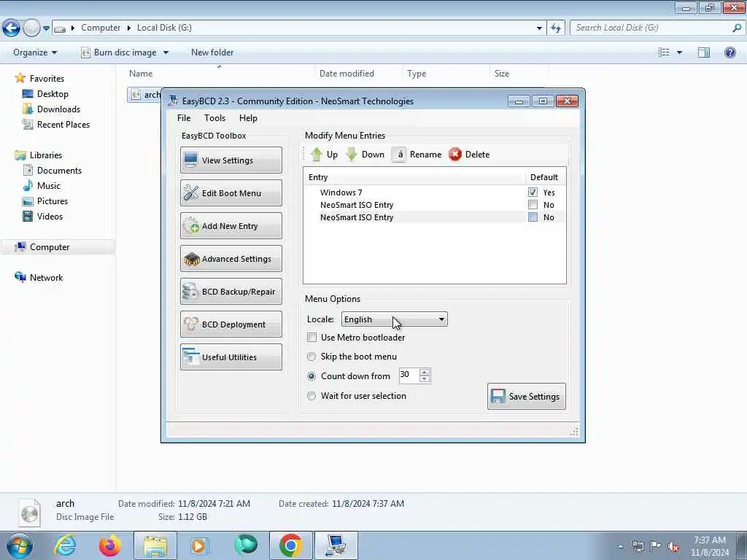Open view options dropdown arrow
Viewport: 747px width, 560px height.
pos(679,52)
